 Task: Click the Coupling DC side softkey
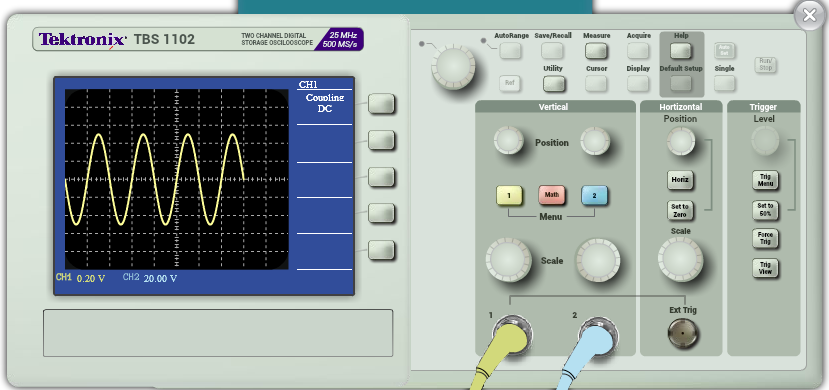click(381, 104)
